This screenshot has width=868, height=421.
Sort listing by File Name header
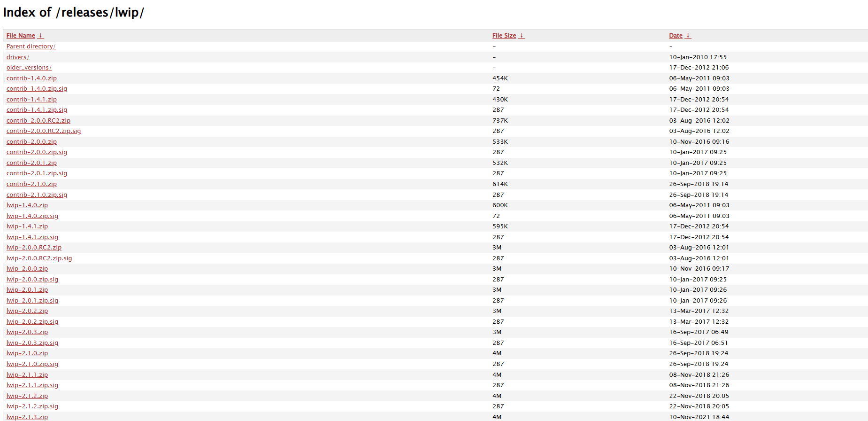pos(21,36)
